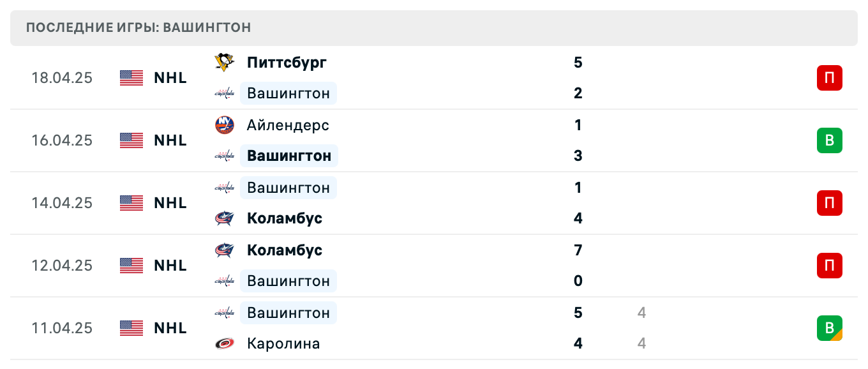Image resolution: width=868 pixels, height=369 pixels.
Task: Click the Коламбус team name in the 7:0 game
Action: point(285,250)
